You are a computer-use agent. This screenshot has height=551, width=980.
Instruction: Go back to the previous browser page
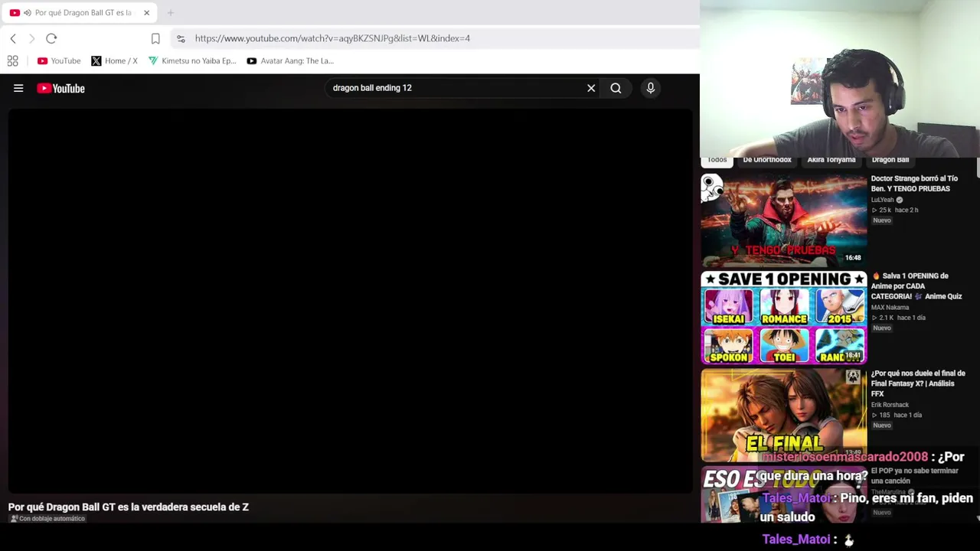coord(13,38)
